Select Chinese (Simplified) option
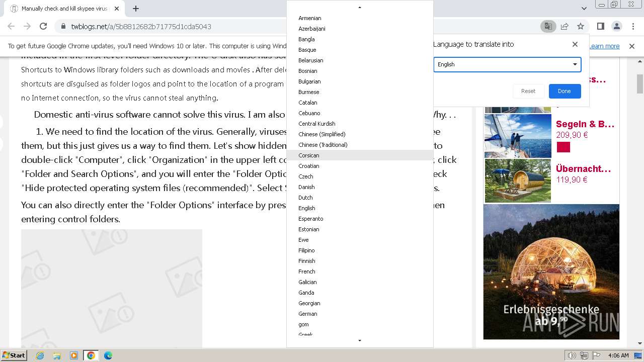Image resolution: width=644 pixels, height=362 pixels. [x=360, y=134]
